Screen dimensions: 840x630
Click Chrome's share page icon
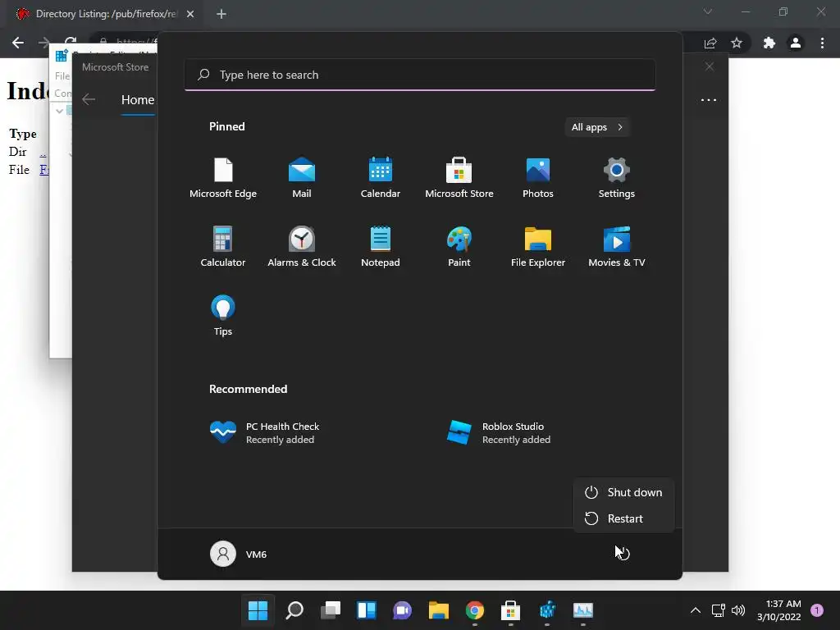tap(710, 43)
